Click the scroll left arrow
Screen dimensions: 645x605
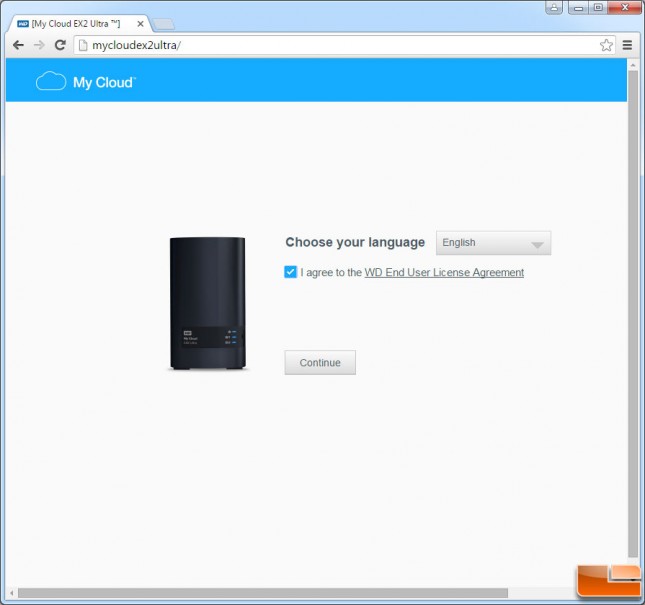tap(12, 593)
